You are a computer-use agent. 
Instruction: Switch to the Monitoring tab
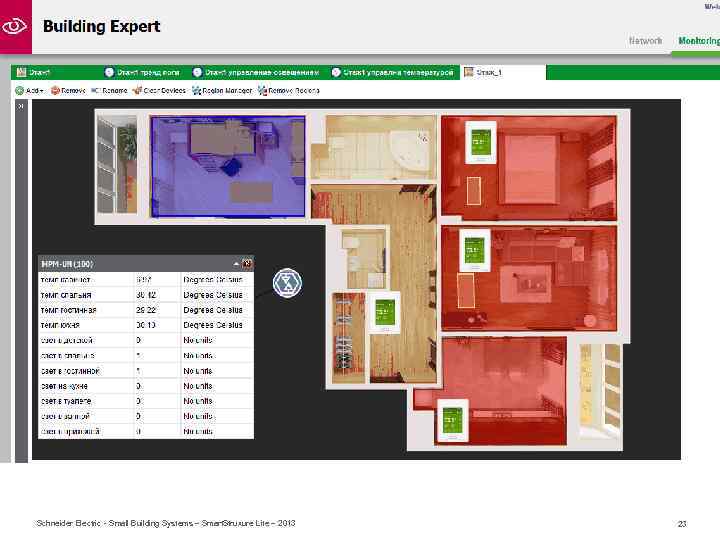(699, 41)
